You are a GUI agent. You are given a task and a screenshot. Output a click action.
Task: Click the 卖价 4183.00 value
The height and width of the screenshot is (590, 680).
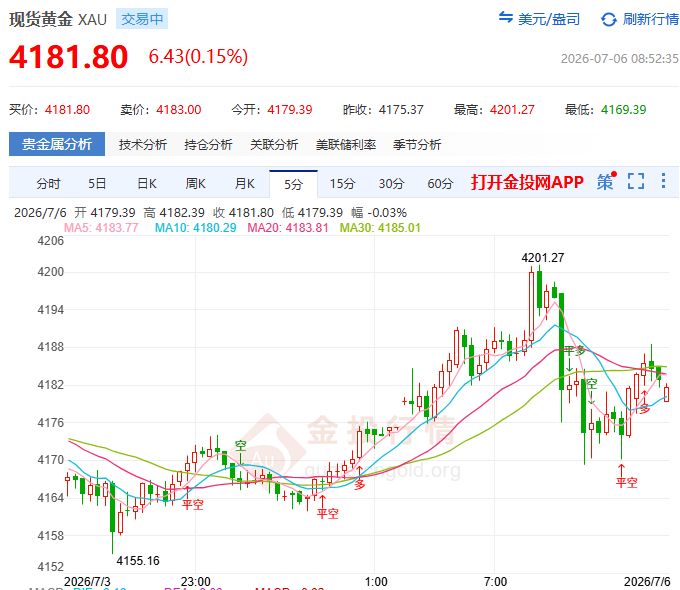pyautogui.click(x=179, y=110)
